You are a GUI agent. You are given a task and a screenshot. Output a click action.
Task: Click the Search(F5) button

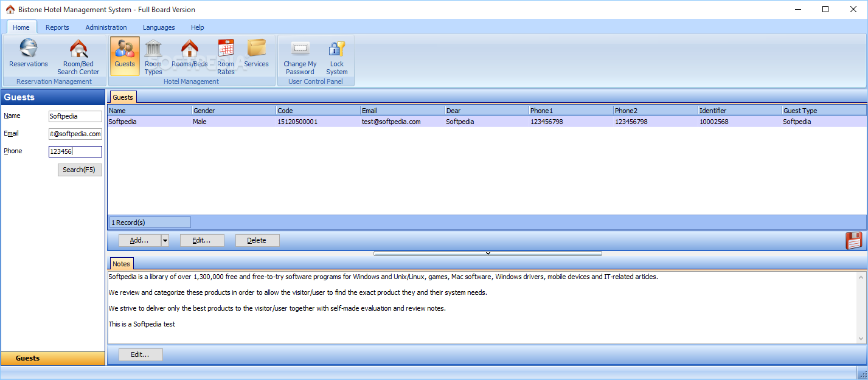coord(80,170)
